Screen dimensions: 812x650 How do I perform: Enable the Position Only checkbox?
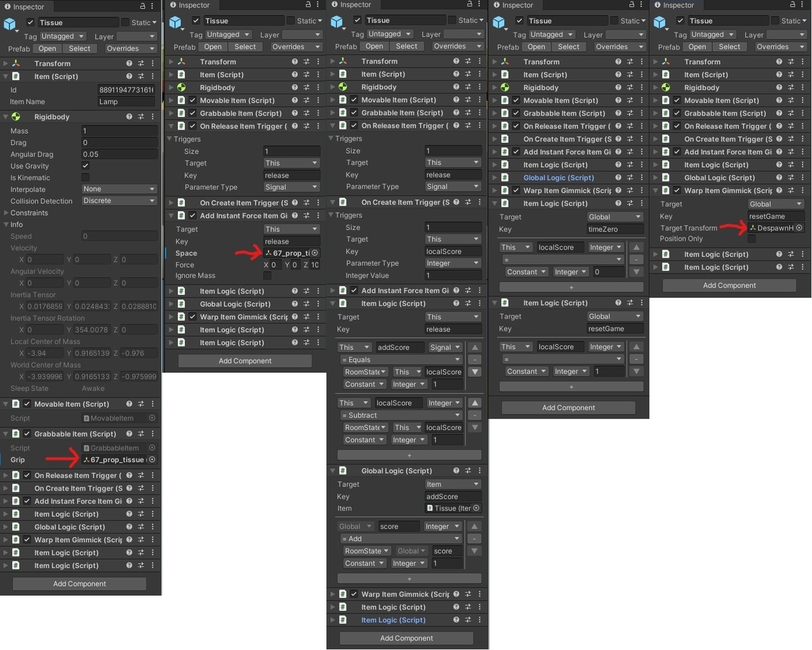[x=752, y=239]
